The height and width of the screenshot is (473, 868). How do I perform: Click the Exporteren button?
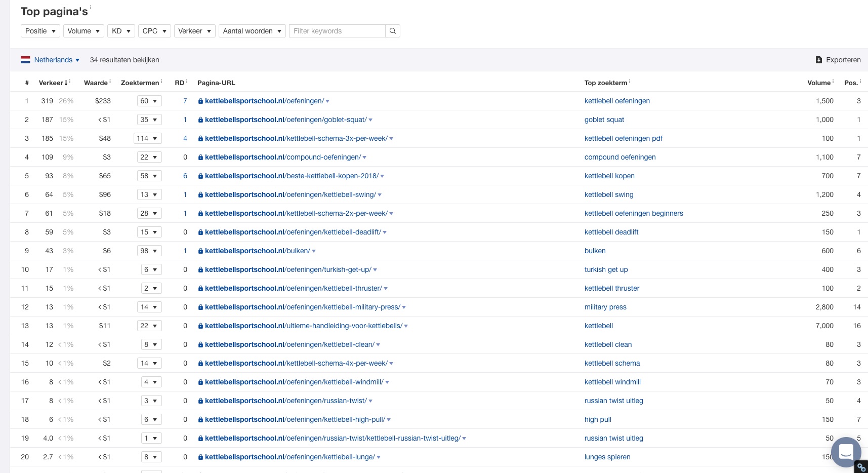(838, 60)
